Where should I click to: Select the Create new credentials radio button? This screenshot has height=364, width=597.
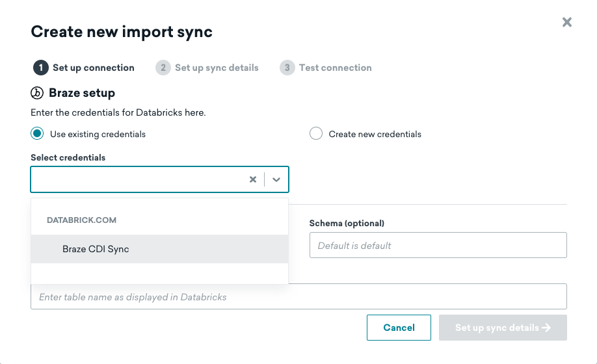[x=316, y=133]
